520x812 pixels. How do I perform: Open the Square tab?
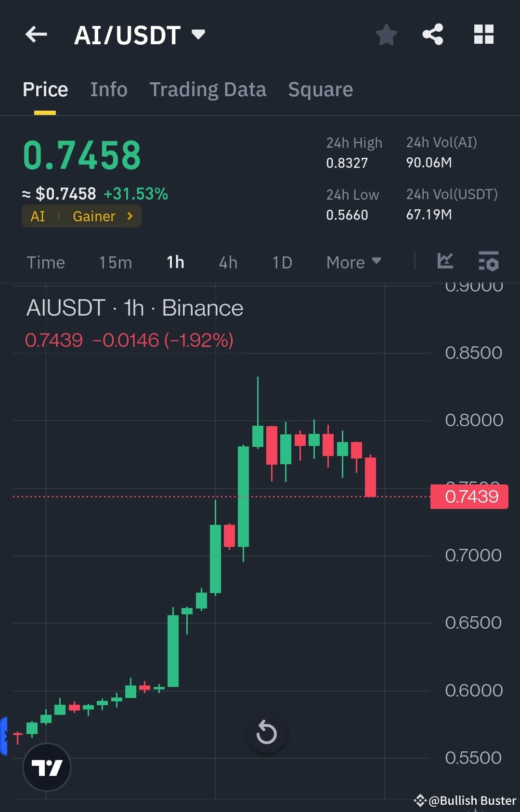pos(320,89)
